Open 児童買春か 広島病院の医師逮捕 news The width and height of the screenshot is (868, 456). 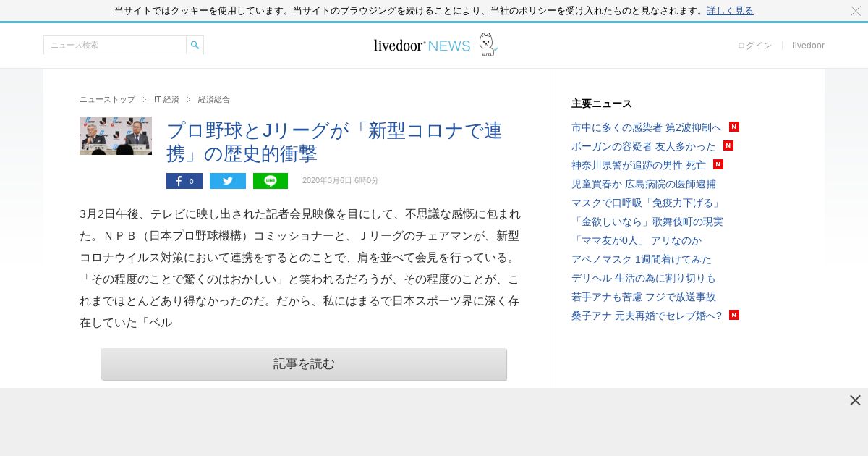[644, 184]
